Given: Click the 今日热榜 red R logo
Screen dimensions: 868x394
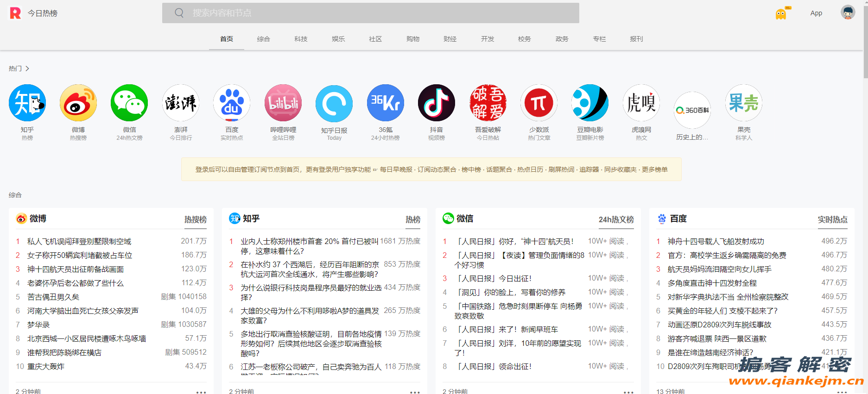Looking at the screenshot, I should [x=15, y=13].
